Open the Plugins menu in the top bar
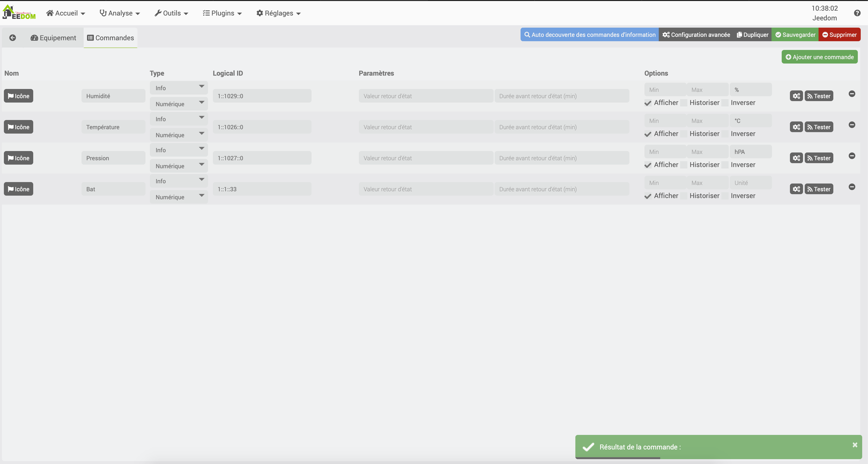 [222, 13]
